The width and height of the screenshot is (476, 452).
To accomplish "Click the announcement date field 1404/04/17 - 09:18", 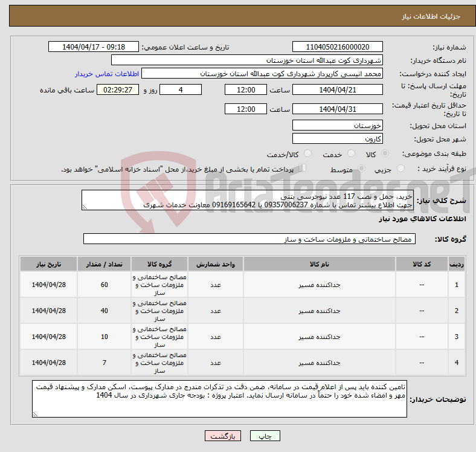I will click(94, 47).
